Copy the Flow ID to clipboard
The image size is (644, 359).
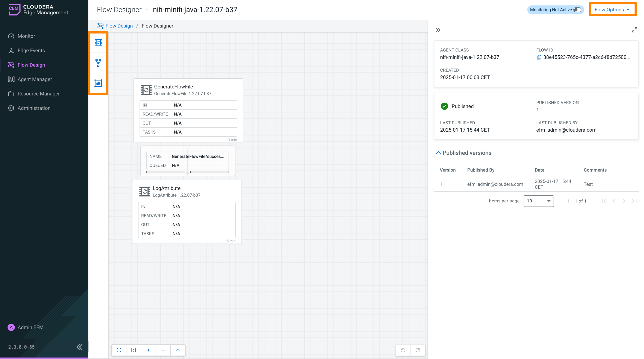click(539, 57)
